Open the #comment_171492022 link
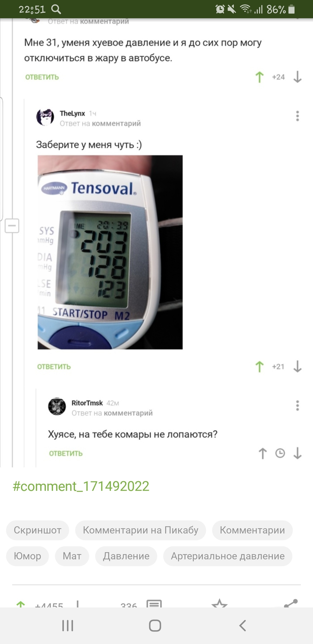Image resolution: width=313 pixels, height=644 pixels. tap(81, 486)
